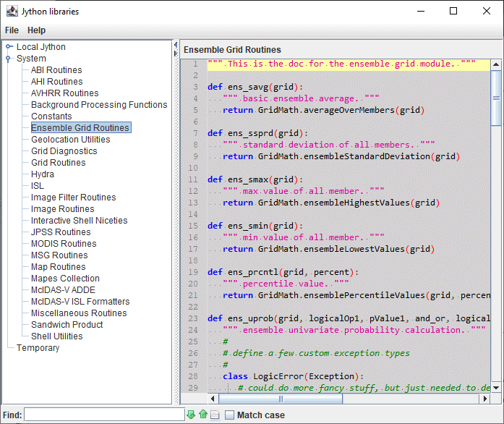Select the Local Jython label
504x424 pixels.
[40, 46]
